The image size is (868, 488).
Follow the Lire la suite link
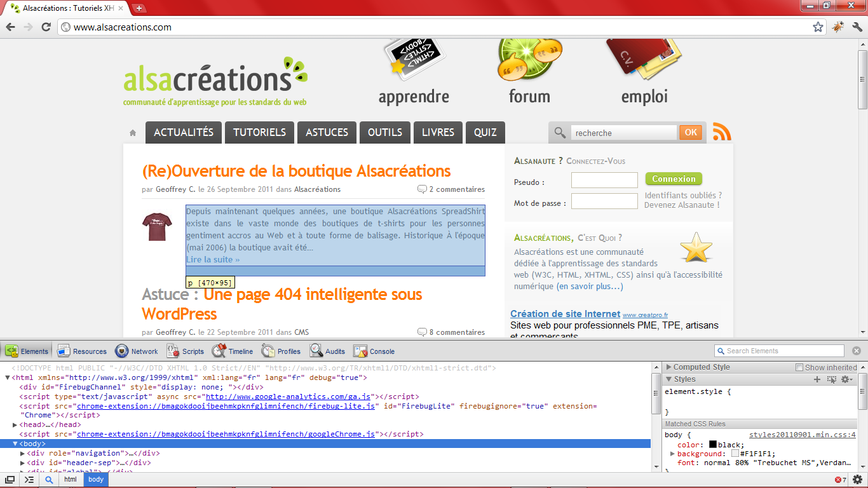[213, 259]
